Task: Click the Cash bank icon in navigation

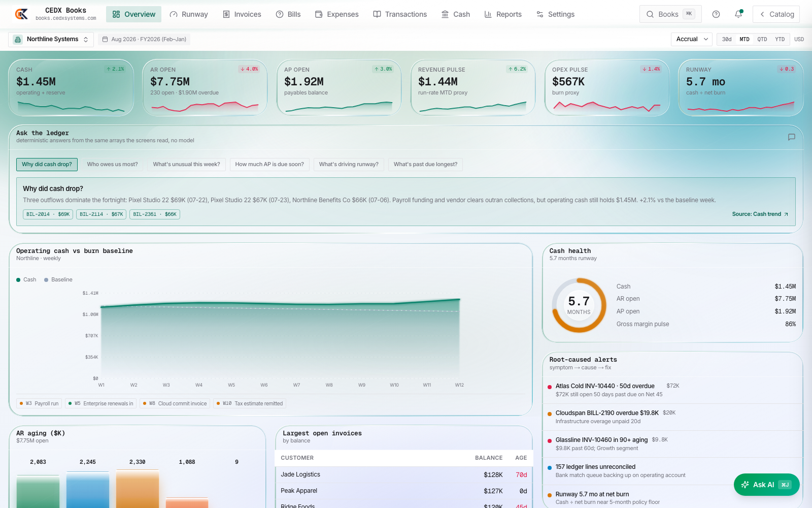Action: coord(445,14)
